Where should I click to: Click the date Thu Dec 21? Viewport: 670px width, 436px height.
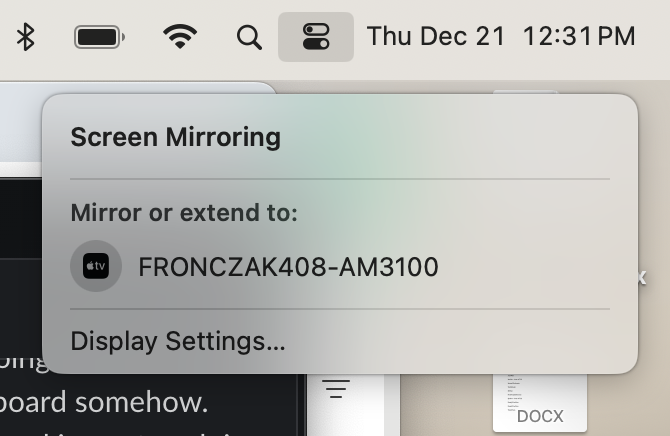(x=436, y=37)
